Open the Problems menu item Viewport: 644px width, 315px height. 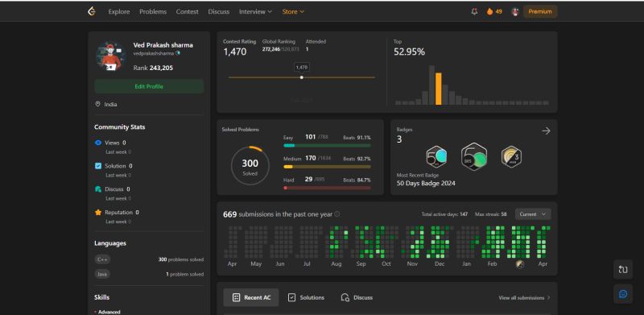click(x=153, y=11)
